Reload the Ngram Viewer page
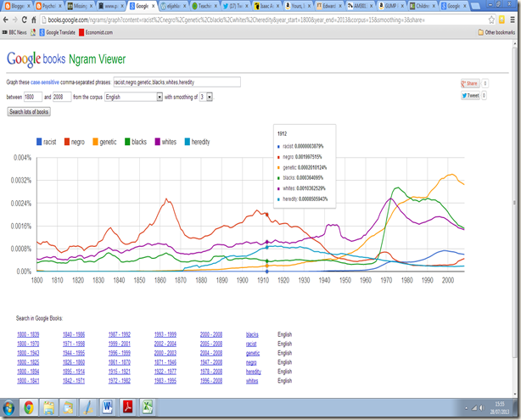The height and width of the screenshot is (420, 521). (25, 20)
